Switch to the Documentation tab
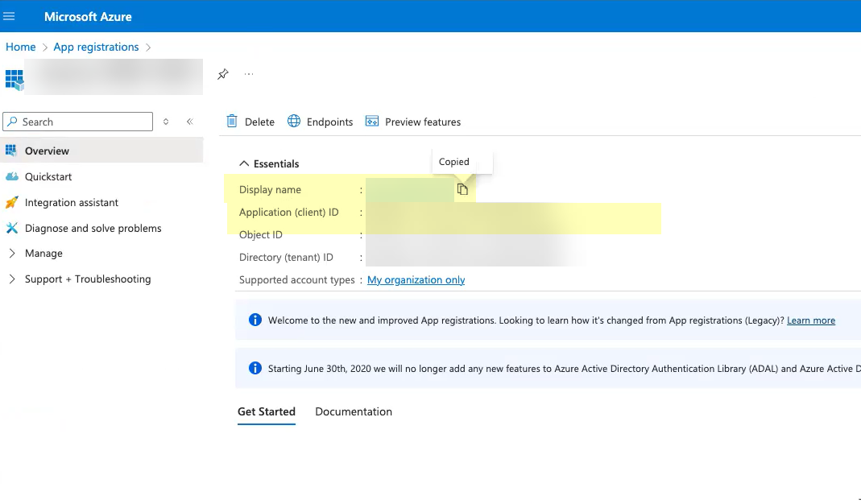 [354, 411]
